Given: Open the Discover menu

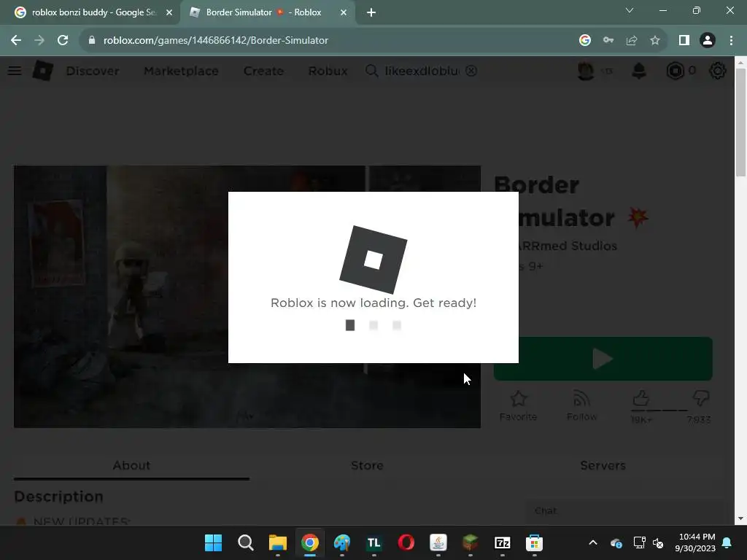Looking at the screenshot, I should [x=93, y=71].
